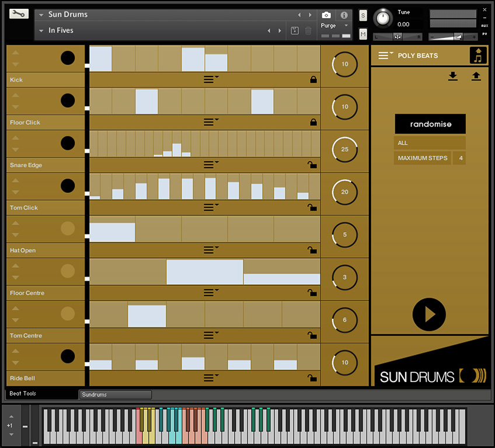Lock the Floor Centre row padlock
Image resolution: width=495 pixels, height=448 pixels.
pos(312,292)
